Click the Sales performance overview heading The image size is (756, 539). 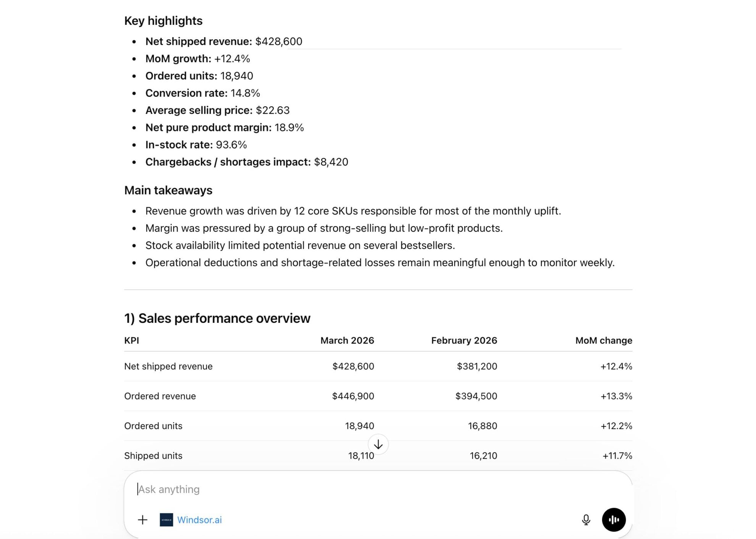pos(217,318)
